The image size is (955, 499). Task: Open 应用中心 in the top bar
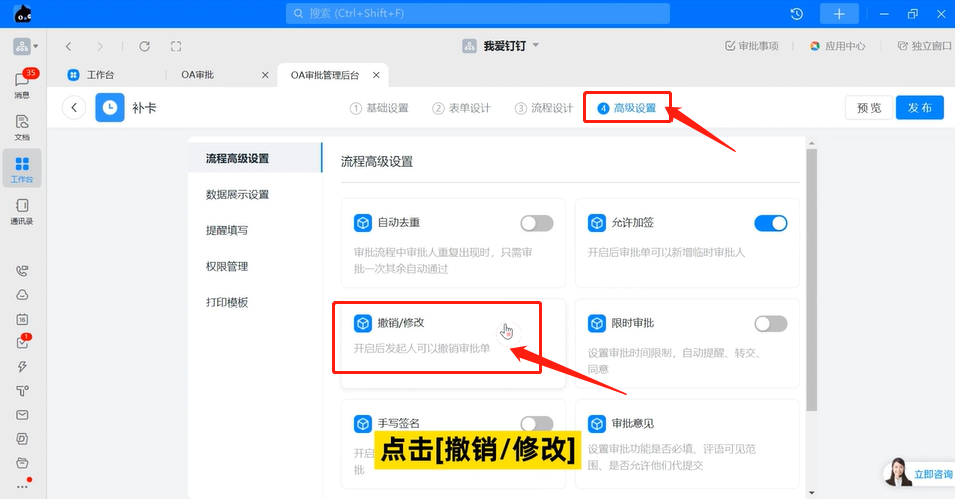[837, 46]
